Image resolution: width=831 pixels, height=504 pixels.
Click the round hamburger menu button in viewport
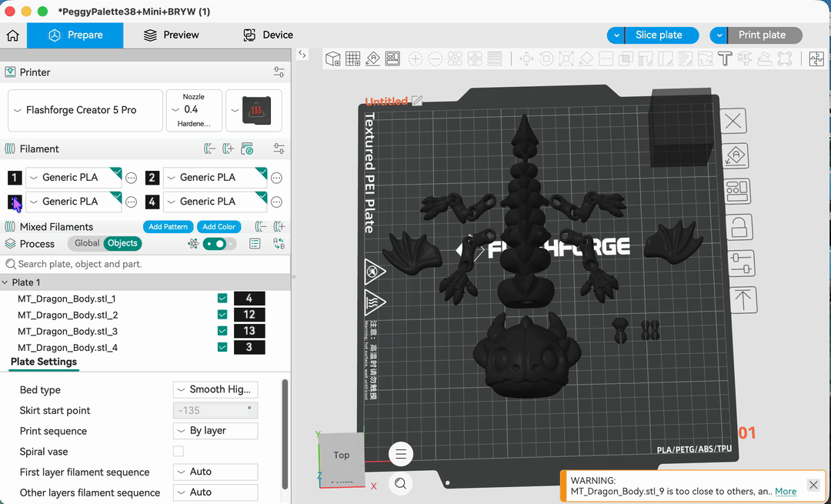(x=401, y=454)
